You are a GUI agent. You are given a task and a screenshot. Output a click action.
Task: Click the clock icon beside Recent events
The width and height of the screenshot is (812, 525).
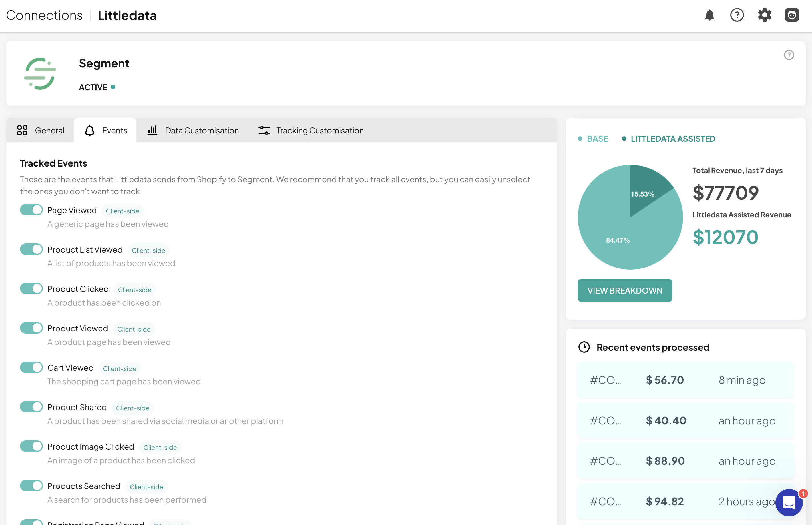point(584,347)
